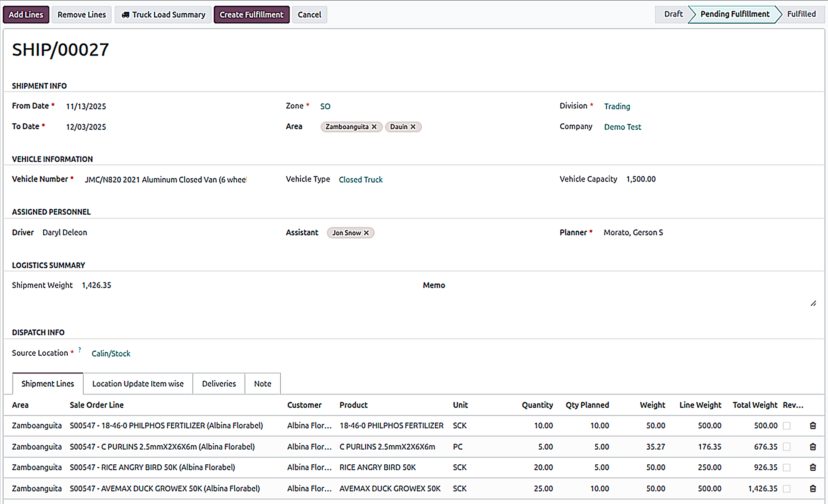Open Truck Load Summary report
The height and width of the screenshot is (504, 828).
(163, 15)
